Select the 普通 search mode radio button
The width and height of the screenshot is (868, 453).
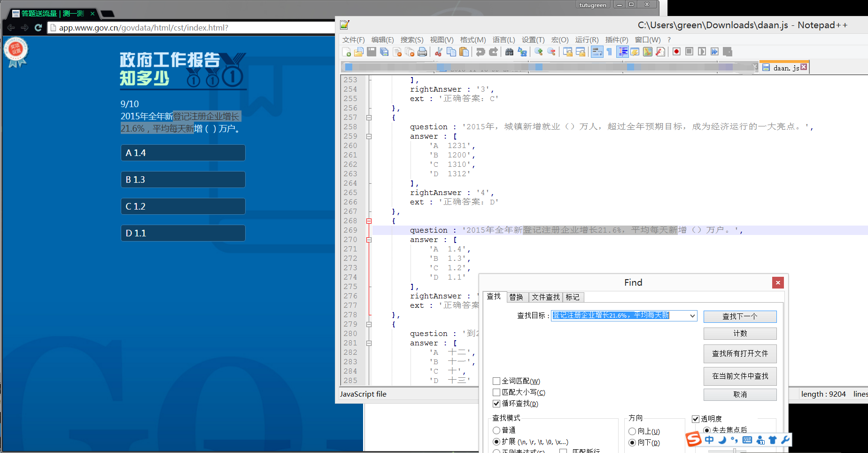click(496, 430)
